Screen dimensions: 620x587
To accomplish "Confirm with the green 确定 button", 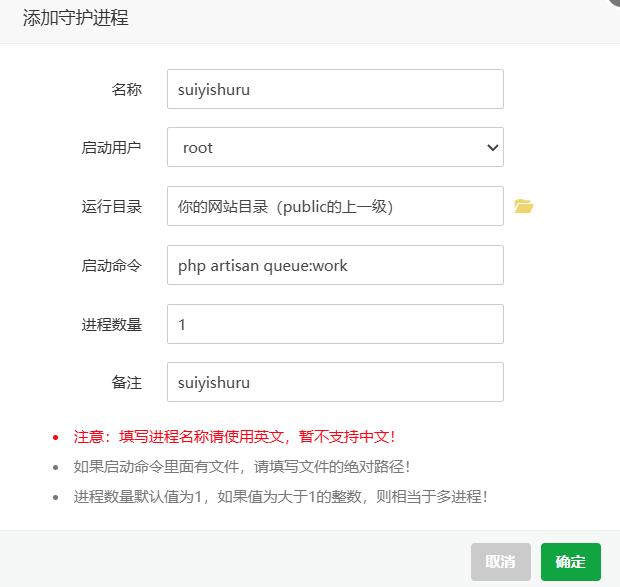I will point(571,562).
